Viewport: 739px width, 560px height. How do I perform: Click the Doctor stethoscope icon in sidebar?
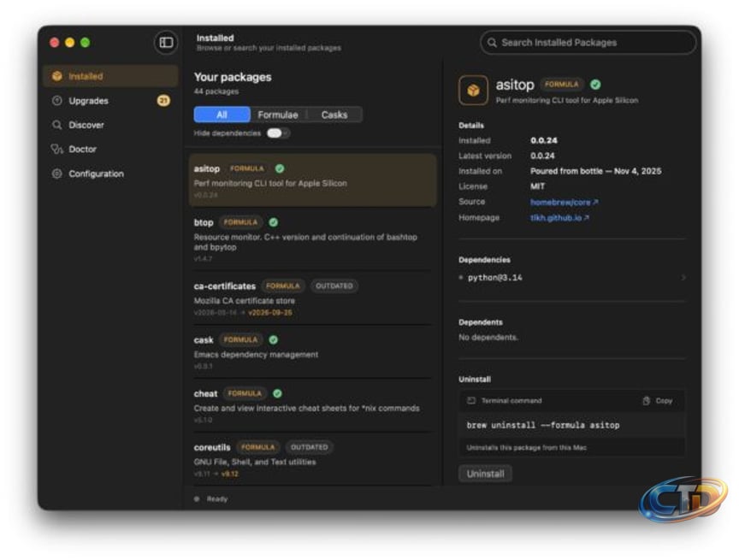pos(57,150)
